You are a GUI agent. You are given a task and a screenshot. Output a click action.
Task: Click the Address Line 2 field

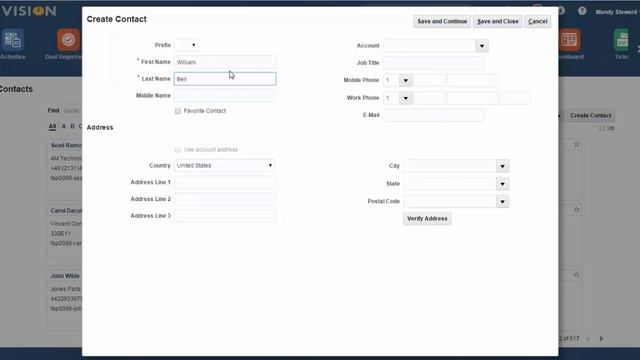225,199
